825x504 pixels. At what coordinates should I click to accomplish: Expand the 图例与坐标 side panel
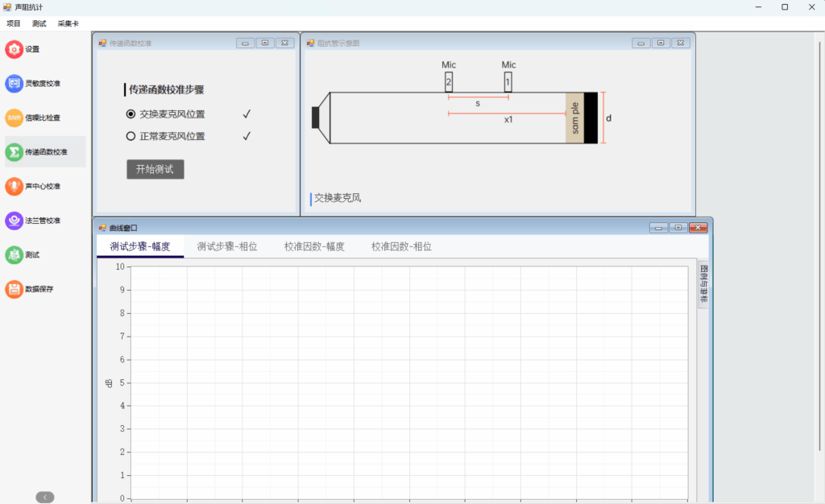click(x=703, y=285)
